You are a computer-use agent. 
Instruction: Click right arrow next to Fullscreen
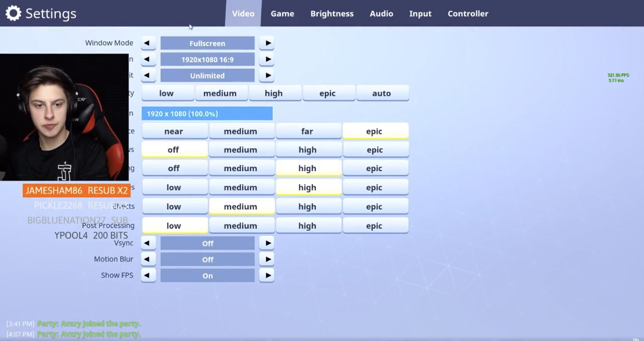267,43
